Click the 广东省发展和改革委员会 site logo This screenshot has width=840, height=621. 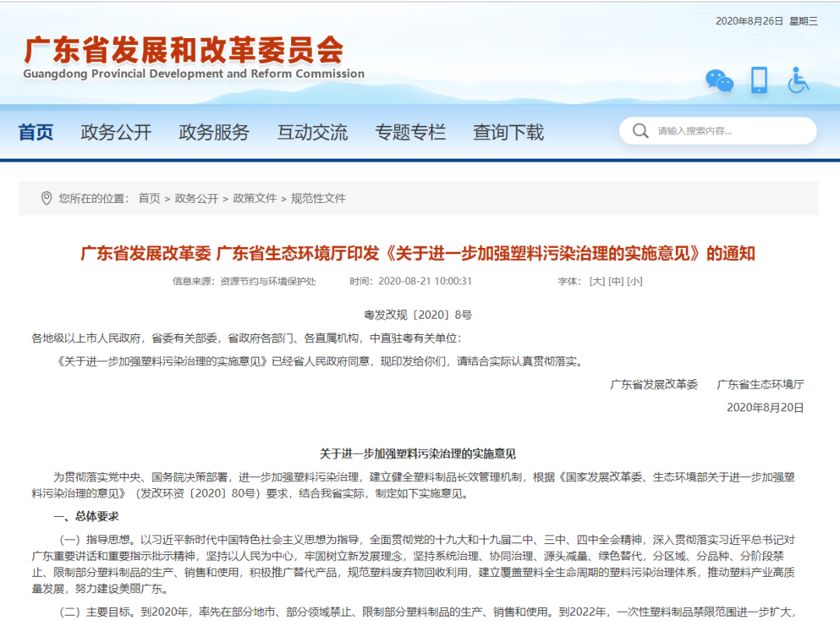pos(184,50)
